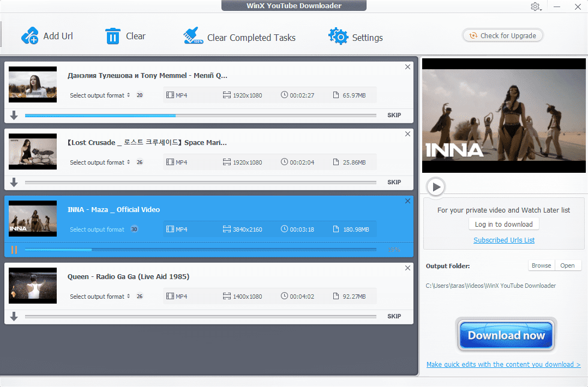This screenshot has height=387, width=588.
Task: Click the MP4 film icon on Lost Crusade task
Action: 170,162
